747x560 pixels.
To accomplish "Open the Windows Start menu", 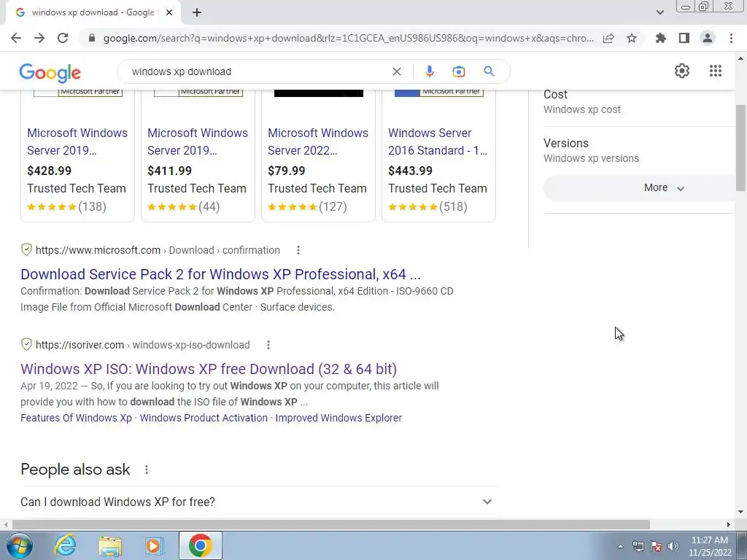I will pos(20,545).
